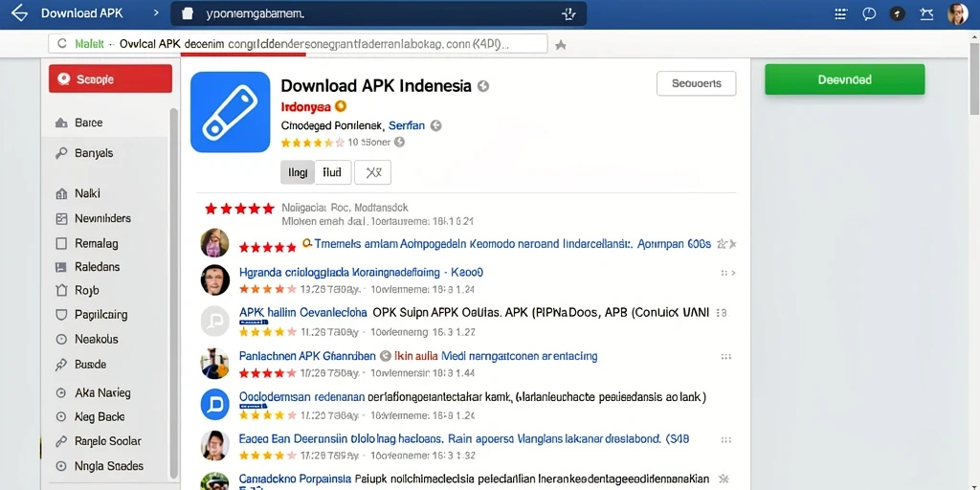Switch to the Ilngl tab
The width and height of the screenshot is (980, 490).
298,172
